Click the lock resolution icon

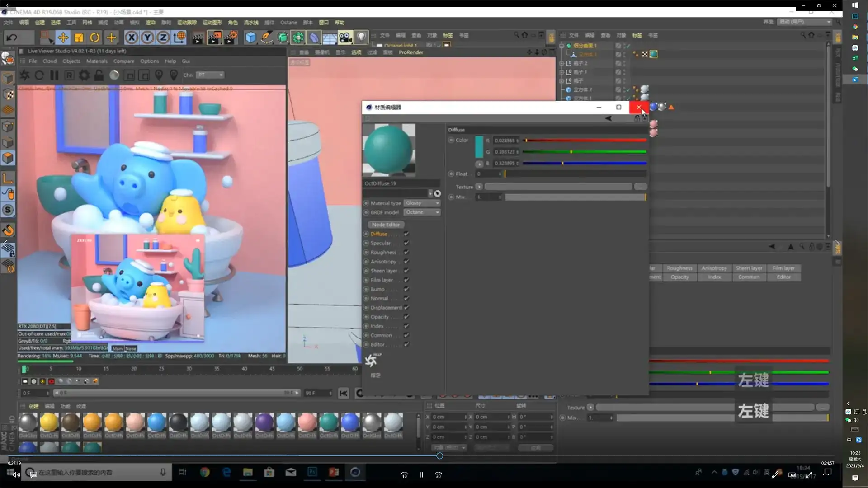click(99, 75)
